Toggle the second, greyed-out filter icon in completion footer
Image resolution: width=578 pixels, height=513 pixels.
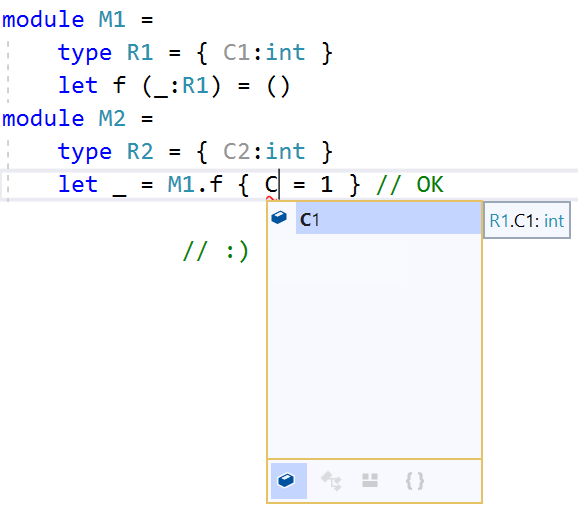[x=331, y=481]
